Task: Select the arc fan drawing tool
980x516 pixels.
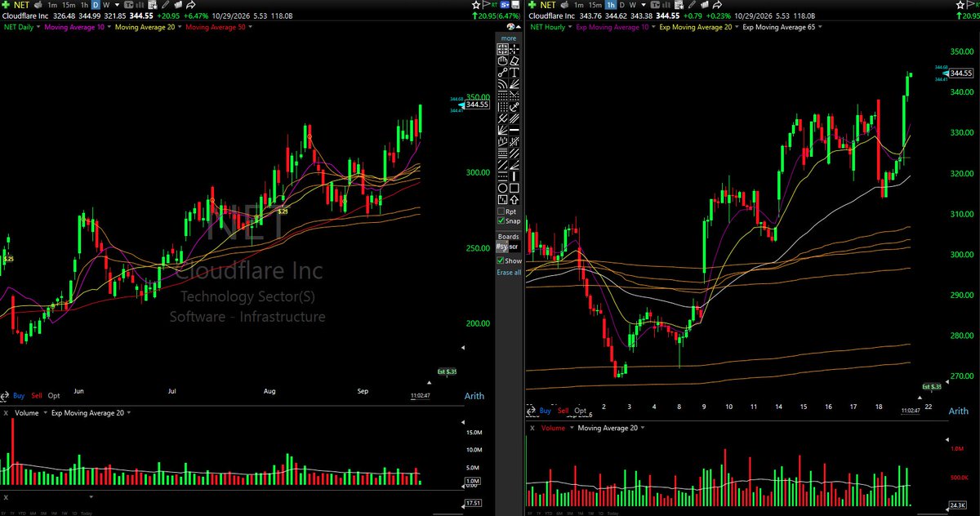Action: coord(503,84)
